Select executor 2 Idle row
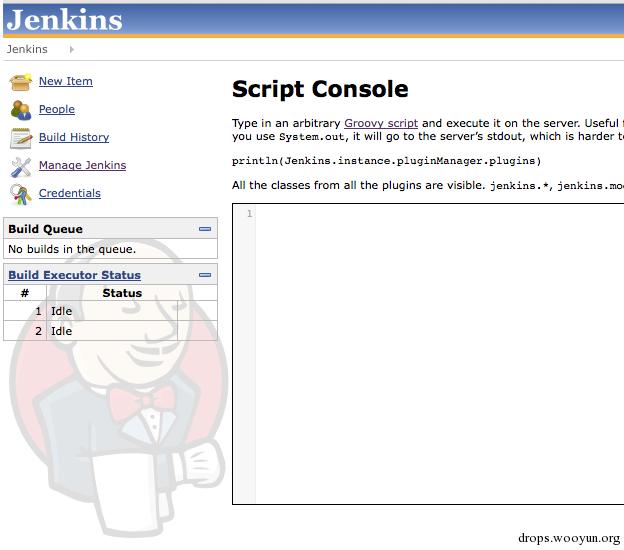The height and width of the screenshot is (550, 624). tap(110, 331)
